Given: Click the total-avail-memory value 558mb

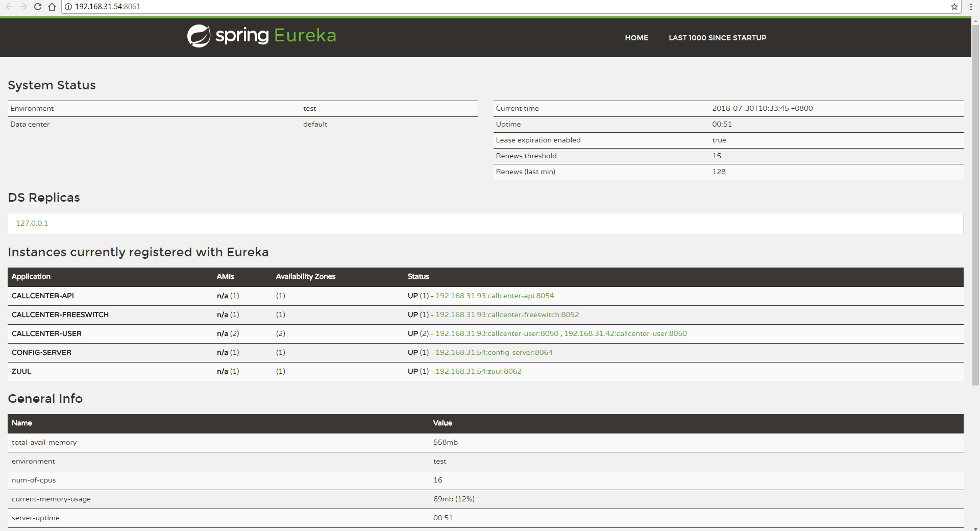Looking at the screenshot, I should coord(446,442).
